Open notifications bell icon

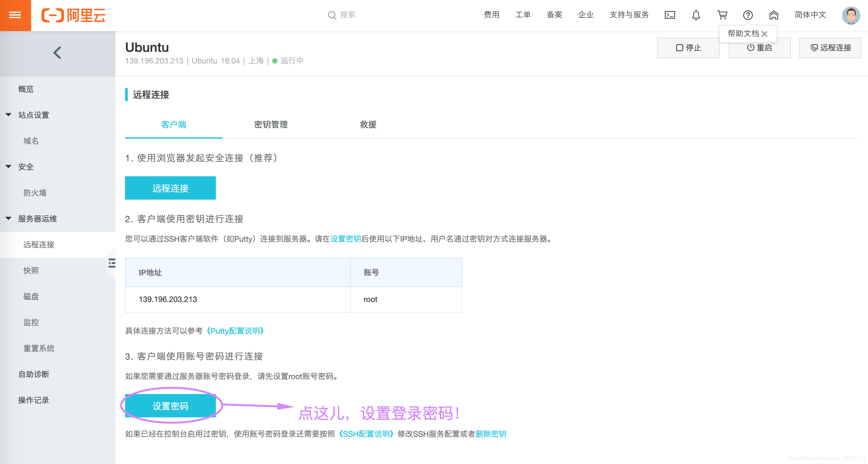[696, 15]
